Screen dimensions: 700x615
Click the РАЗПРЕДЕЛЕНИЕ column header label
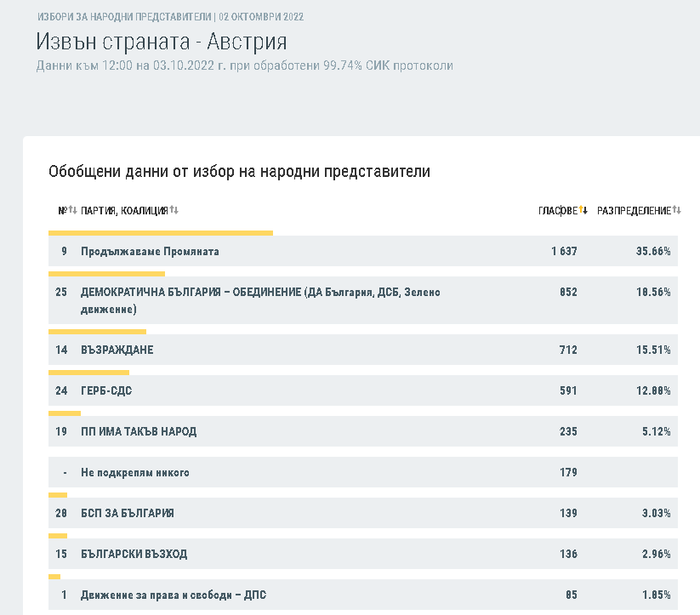coord(634,210)
